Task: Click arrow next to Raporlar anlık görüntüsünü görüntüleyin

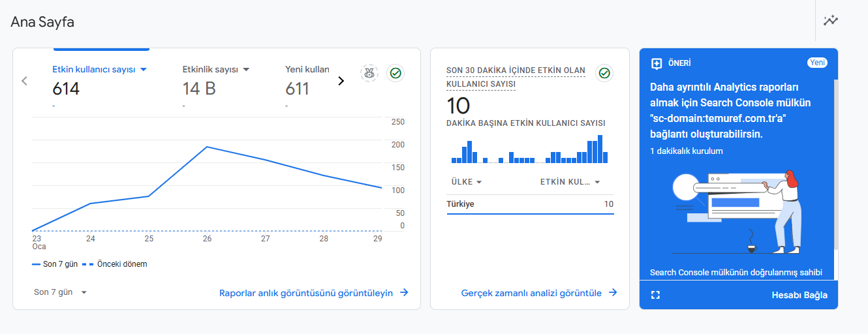Action: click(x=404, y=293)
